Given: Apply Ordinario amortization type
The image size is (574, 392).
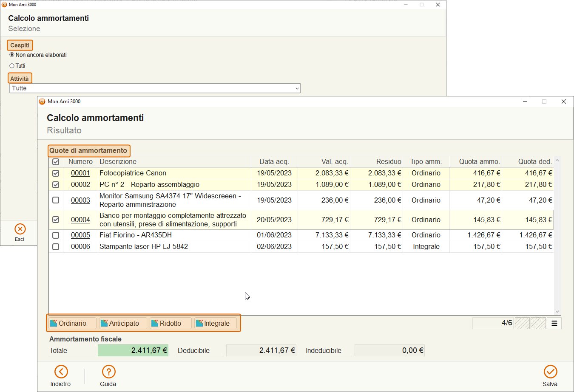Looking at the screenshot, I should coord(72,323).
